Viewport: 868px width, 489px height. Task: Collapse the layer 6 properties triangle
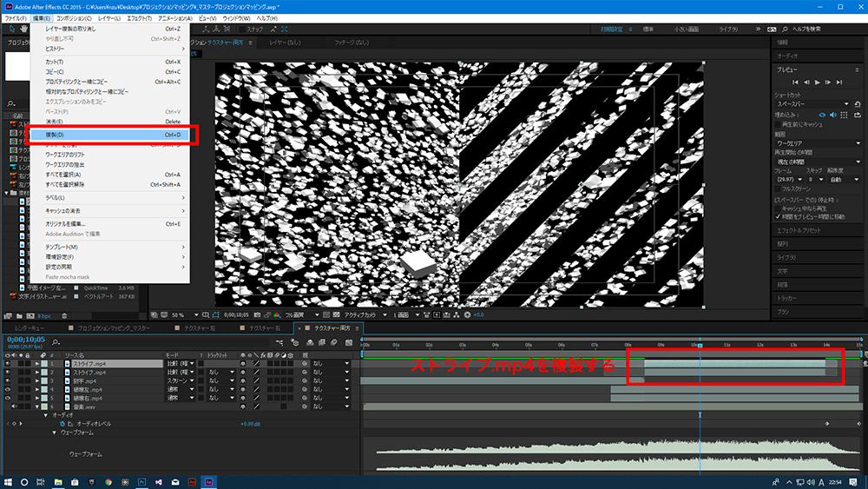point(37,406)
